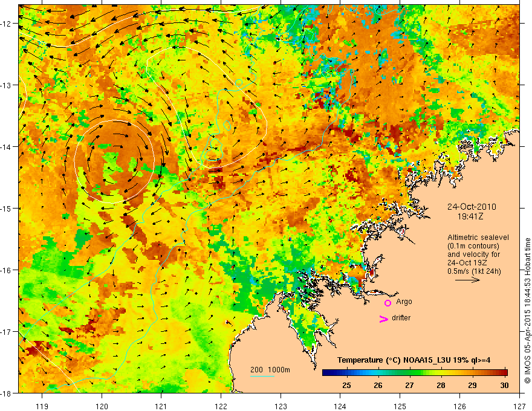Click longitude label 119
The height and width of the screenshot is (411, 532).
point(42,406)
